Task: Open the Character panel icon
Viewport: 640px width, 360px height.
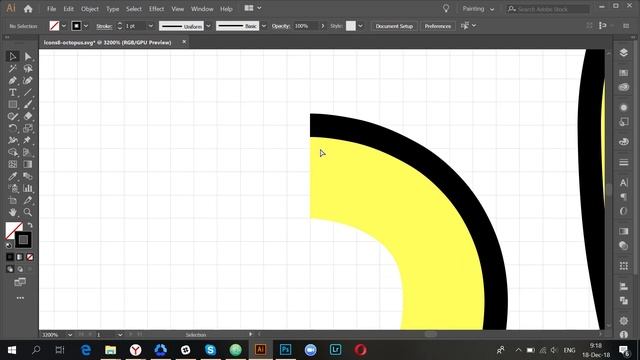Action: [x=623, y=182]
